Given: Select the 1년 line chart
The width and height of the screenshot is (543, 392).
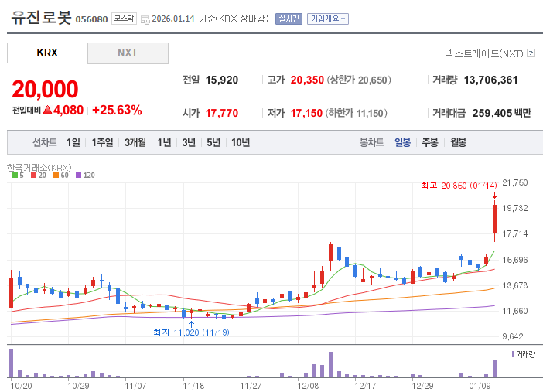Looking at the screenshot, I should (164, 142).
